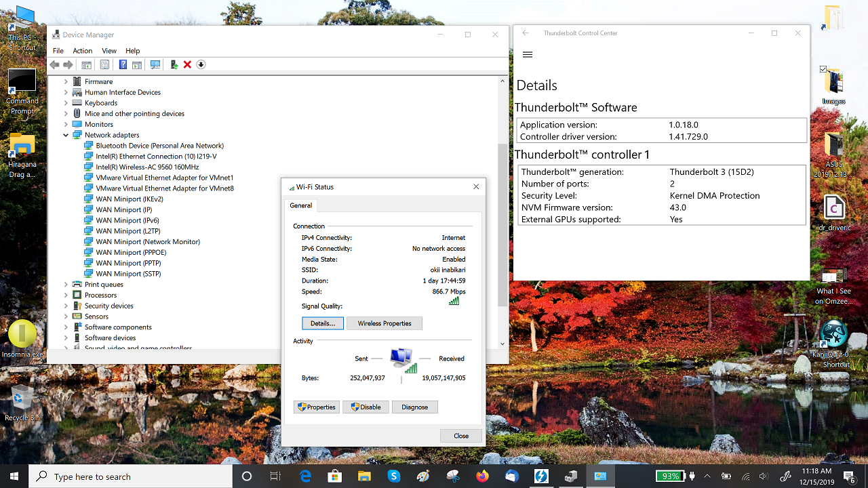Click the Back arrow in Device Manager toolbar
The height and width of the screenshot is (488, 868).
(54, 64)
